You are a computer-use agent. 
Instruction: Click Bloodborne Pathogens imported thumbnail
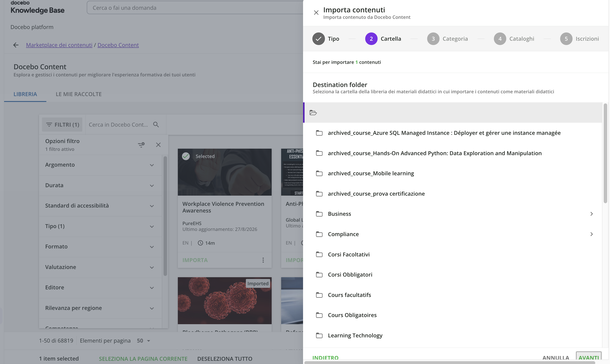225,300
